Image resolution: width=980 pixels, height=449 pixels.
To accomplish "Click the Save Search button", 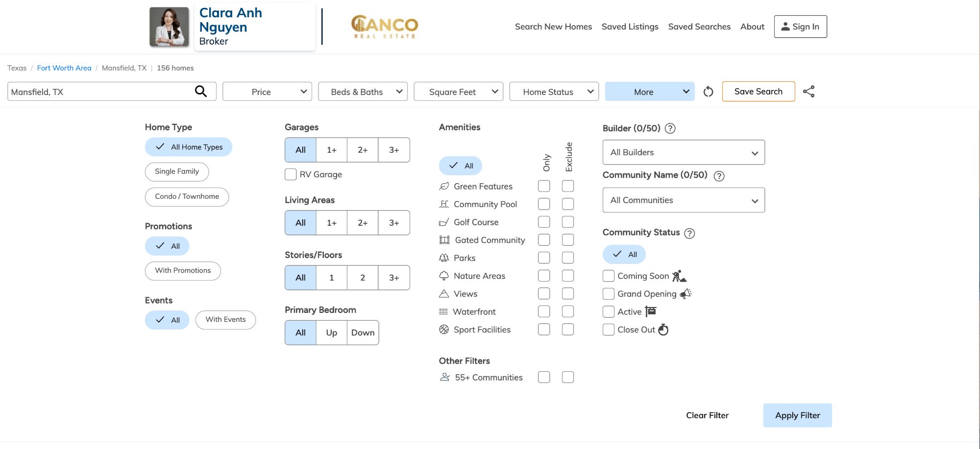I will (x=759, y=92).
